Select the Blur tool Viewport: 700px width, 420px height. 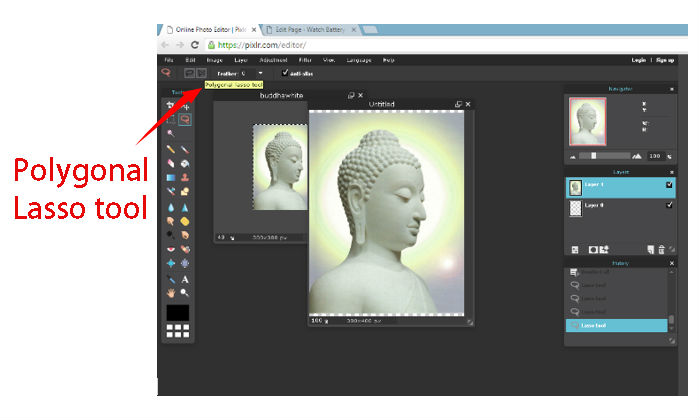[171, 208]
